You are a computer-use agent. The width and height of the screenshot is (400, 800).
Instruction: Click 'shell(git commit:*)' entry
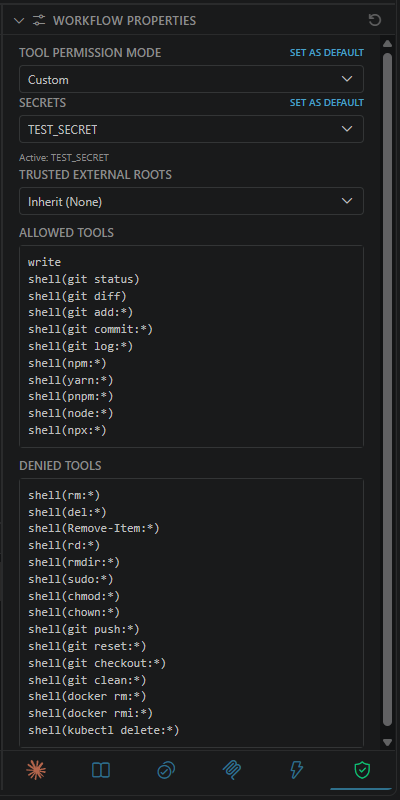point(90,330)
